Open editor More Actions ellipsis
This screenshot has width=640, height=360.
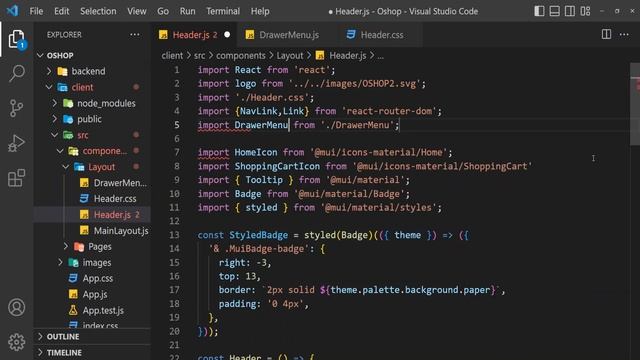(624, 35)
